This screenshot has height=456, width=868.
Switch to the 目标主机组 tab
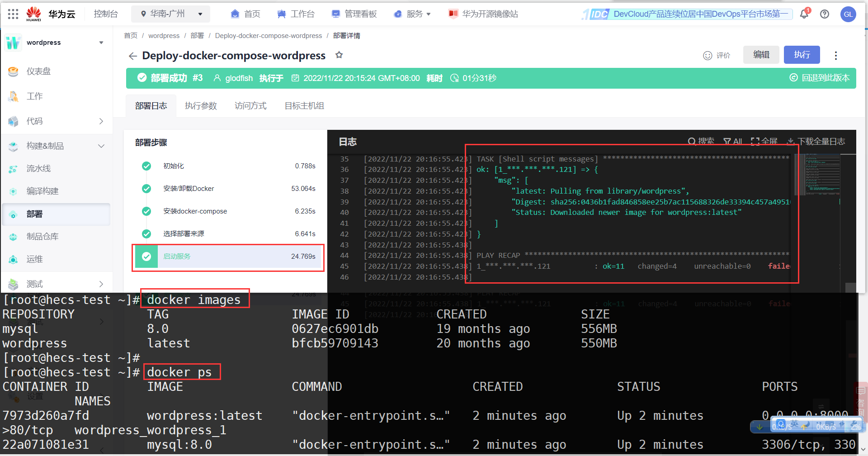pyautogui.click(x=304, y=106)
